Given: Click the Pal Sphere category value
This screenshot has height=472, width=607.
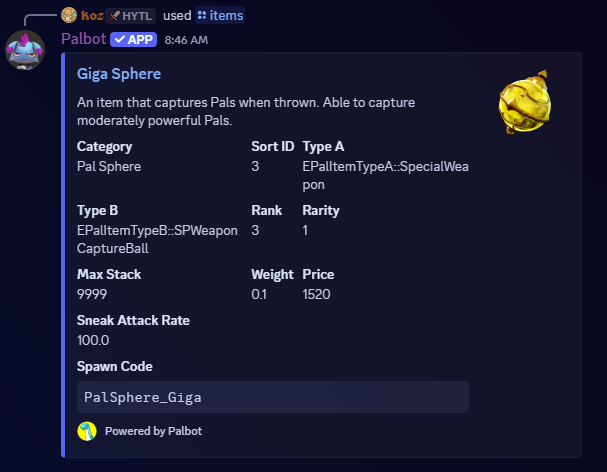Looking at the screenshot, I should (109, 166).
